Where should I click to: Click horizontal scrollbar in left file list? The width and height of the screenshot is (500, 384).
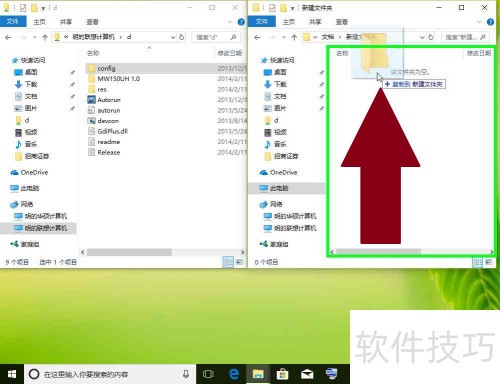coord(129,252)
